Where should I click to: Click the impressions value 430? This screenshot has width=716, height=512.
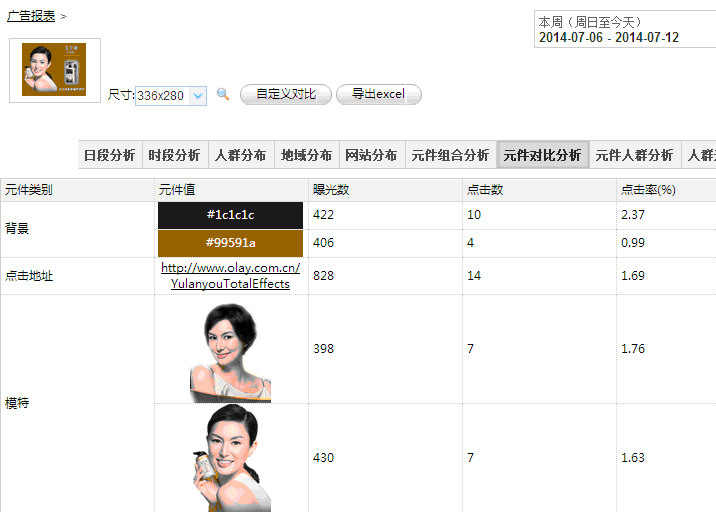pyautogui.click(x=323, y=458)
